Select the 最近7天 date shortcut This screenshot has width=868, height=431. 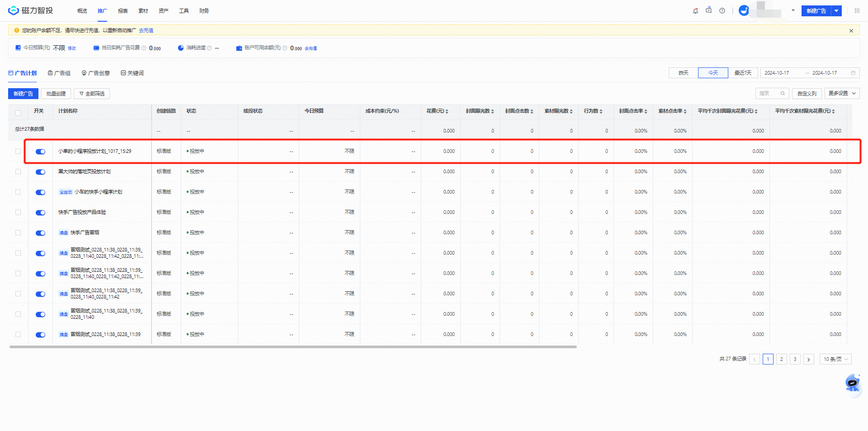(743, 73)
